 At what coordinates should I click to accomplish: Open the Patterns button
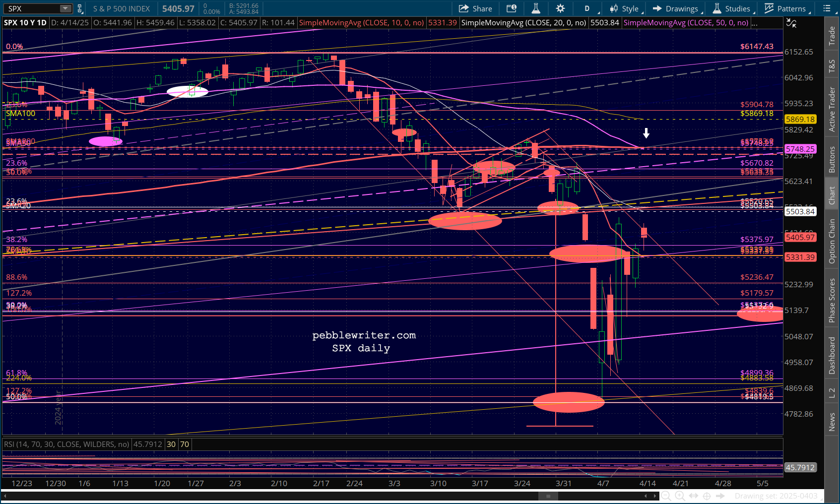point(787,8)
